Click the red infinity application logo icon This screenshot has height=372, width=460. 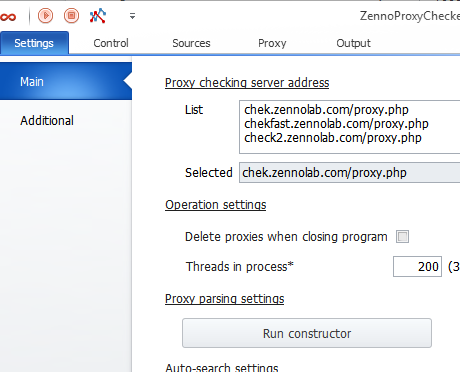pyautogui.click(x=8, y=16)
